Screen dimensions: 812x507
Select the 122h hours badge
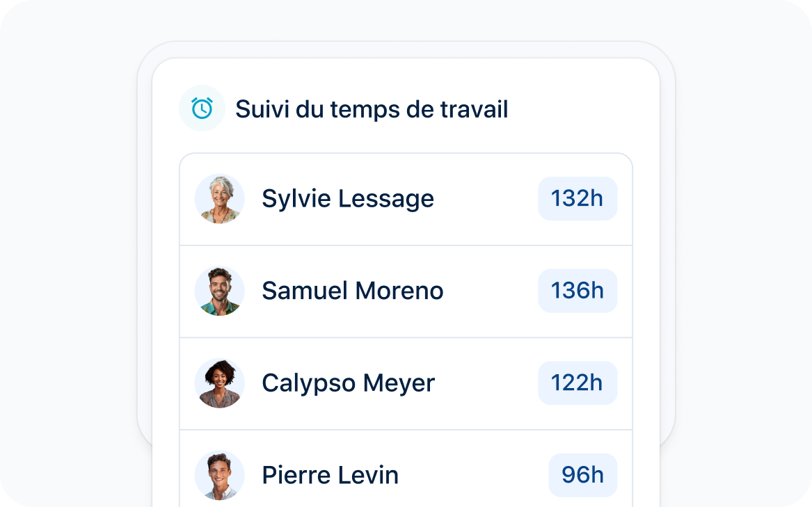click(x=578, y=383)
